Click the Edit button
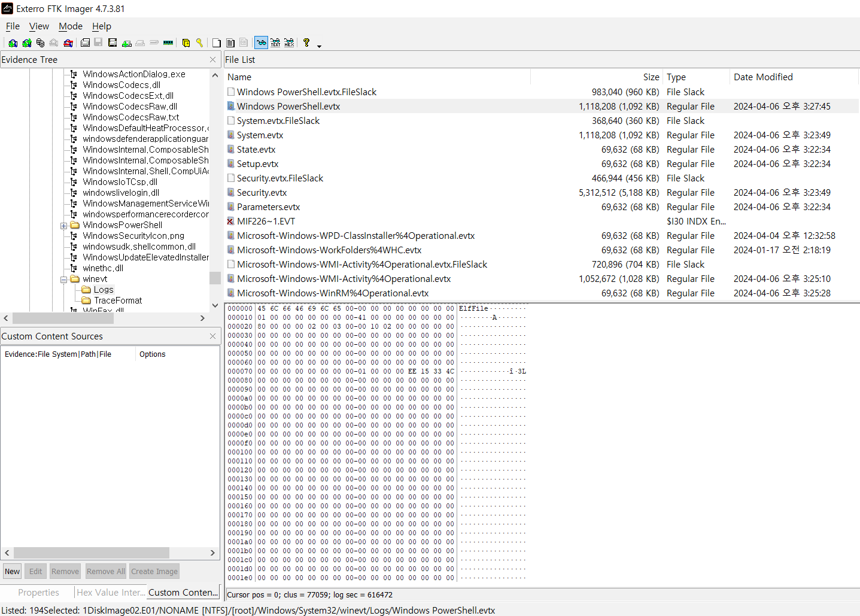Viewport: 860px width, 616px height. coord(36,572)
